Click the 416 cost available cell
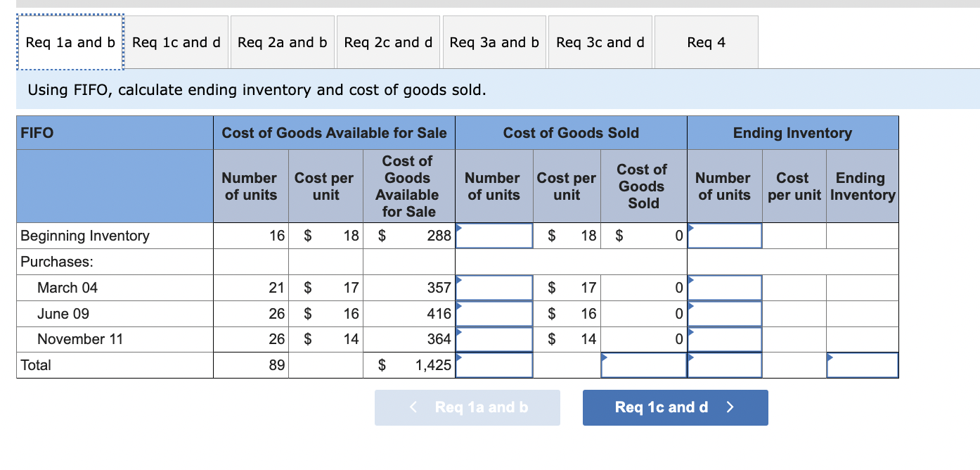 pos(408,314)
